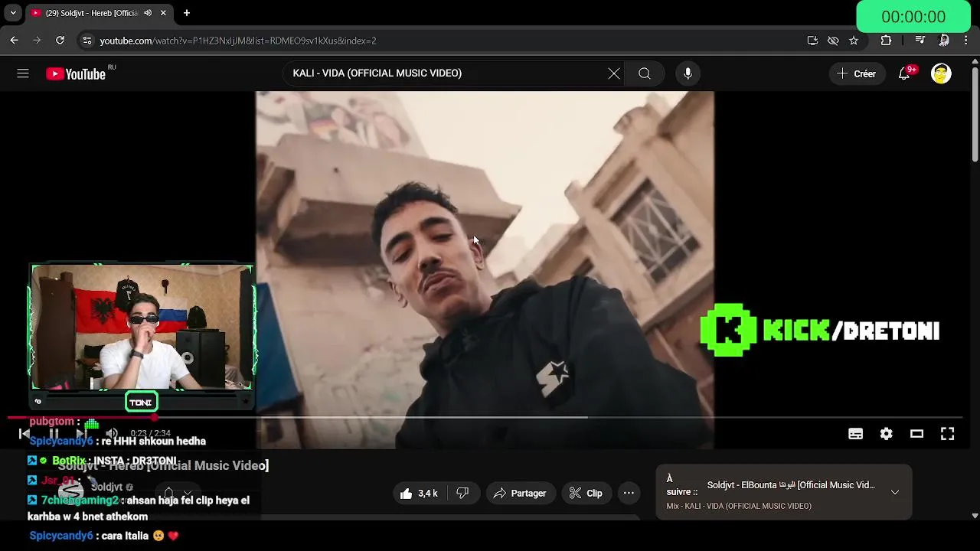Go back in browser history
This screenshot has height=551, width=980.
(14, 41)
